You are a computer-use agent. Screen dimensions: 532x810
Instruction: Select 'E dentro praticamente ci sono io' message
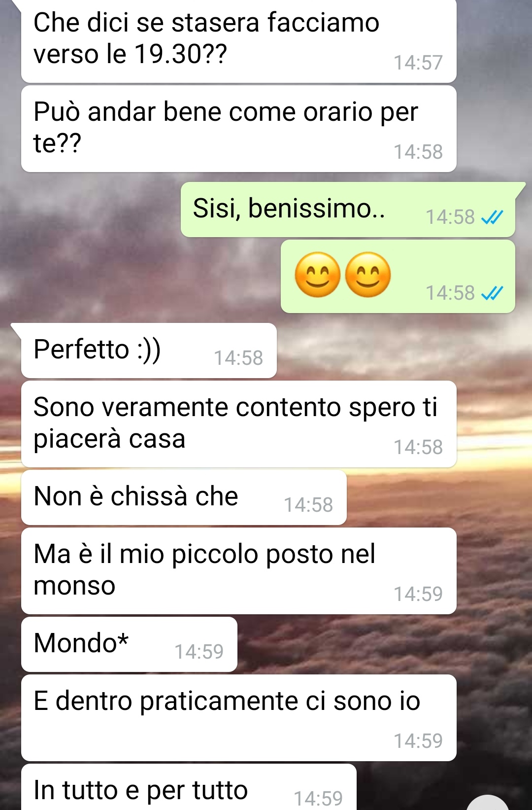(x=238, y=718)
